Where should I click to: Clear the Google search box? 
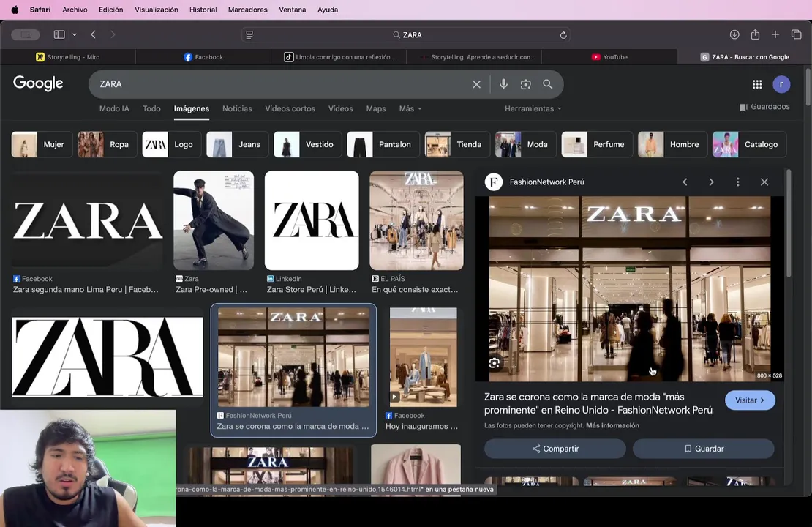(476, 84)
